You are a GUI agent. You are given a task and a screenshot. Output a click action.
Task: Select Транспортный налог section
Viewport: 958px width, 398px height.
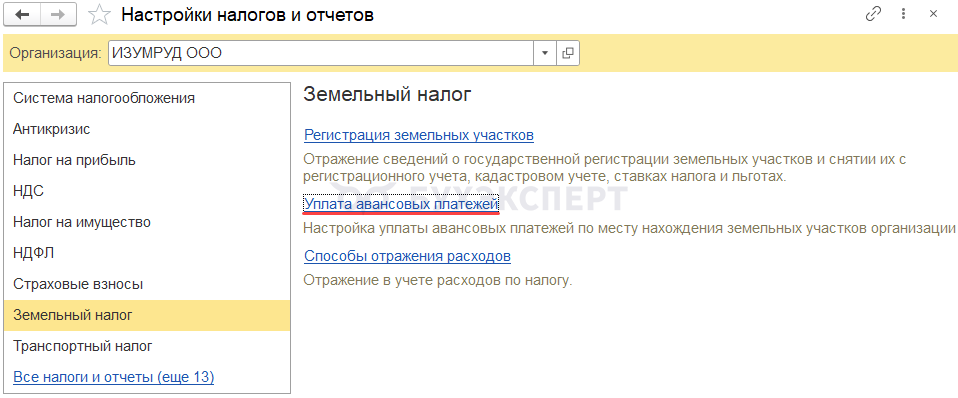point(147,347)
